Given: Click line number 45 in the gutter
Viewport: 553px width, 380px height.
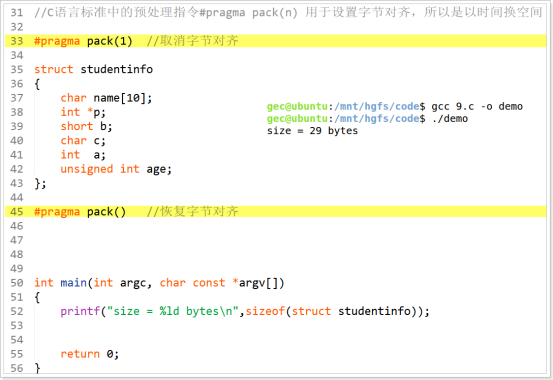Looking at the screenshot, I should (x=17, y=212).
